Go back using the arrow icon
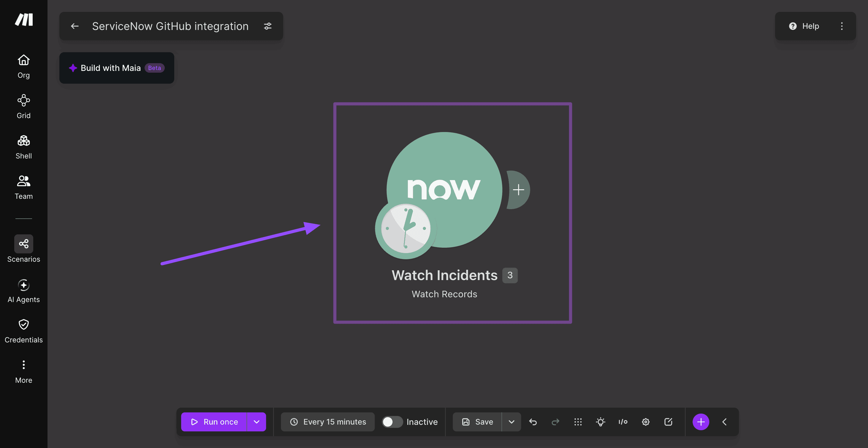Viewport: 868px width, 448px height. click(75, 26)
